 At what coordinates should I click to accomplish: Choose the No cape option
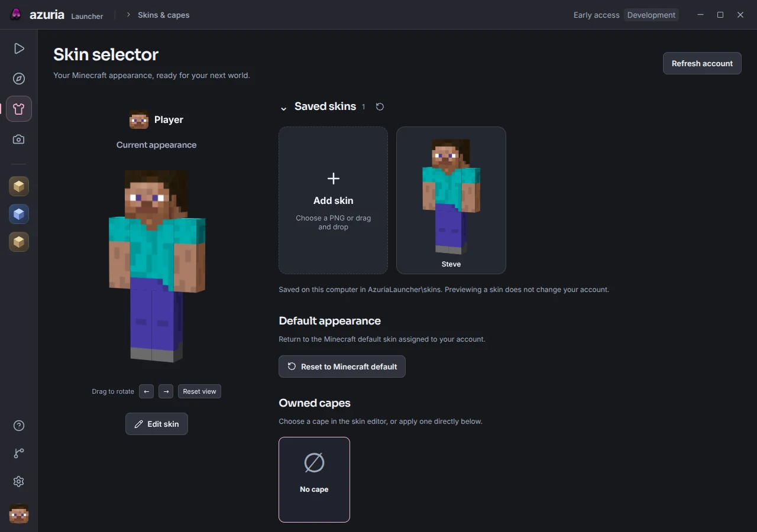click(314, 479)
